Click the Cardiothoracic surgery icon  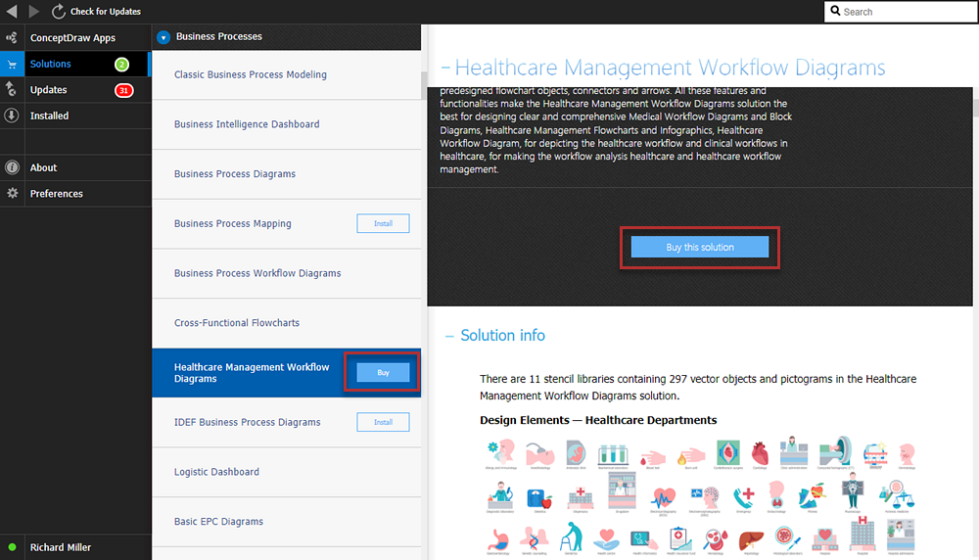click(x=728, y=454)
